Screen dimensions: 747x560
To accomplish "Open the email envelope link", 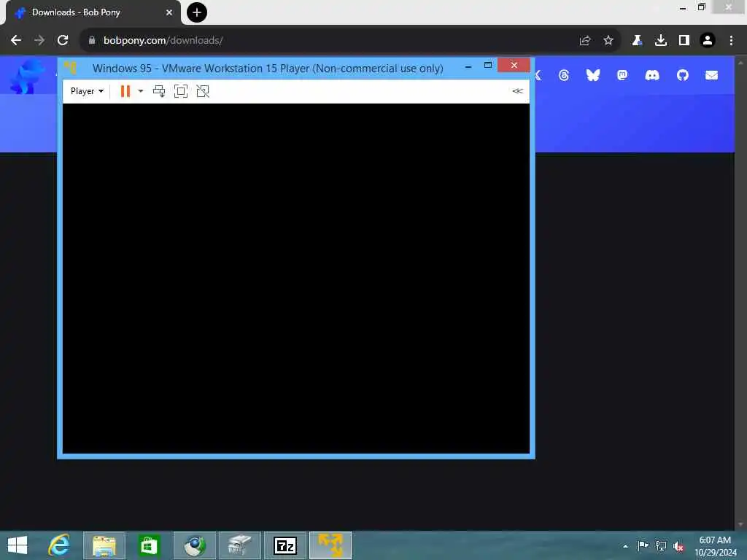I will tap(712, 75).
